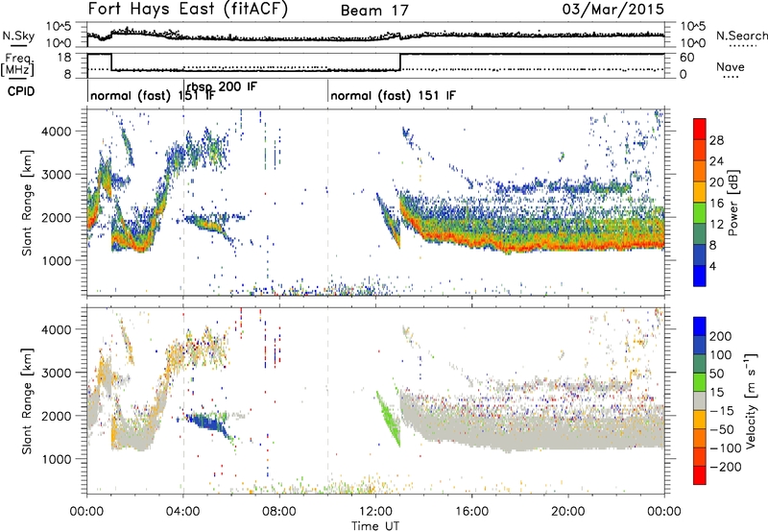Viewport: 768px width, 532px height.
Task: Click the '08:00' time axis label
Action: coord(279,512)
